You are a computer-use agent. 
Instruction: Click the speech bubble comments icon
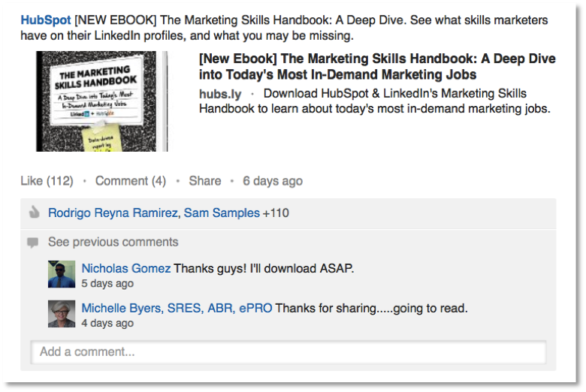pyautogui.click(x=33, y=243)
